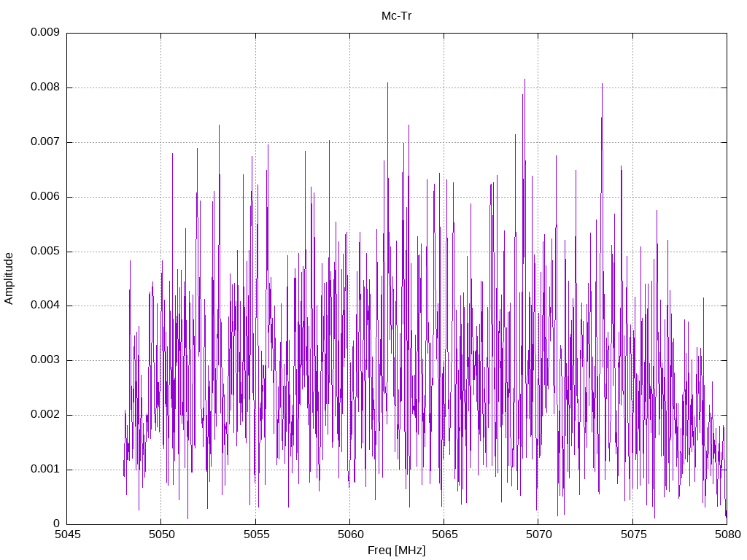Click the x-axis tick label 5050

(x=161, y=534)
